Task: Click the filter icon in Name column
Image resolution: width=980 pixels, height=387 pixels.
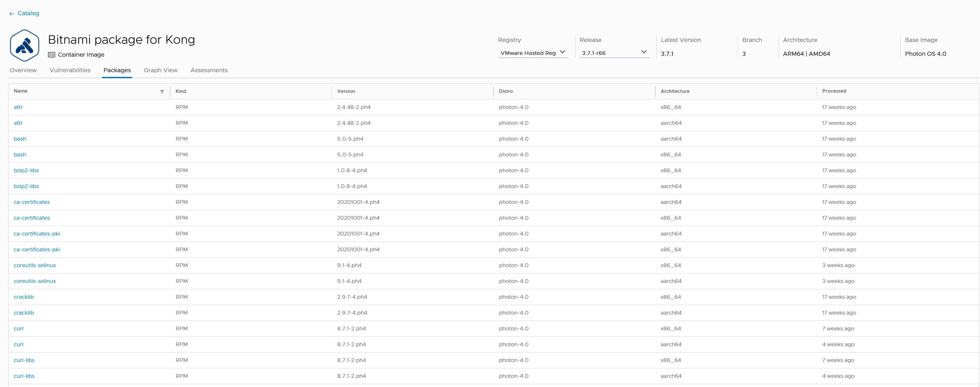Action: [162, 91]
